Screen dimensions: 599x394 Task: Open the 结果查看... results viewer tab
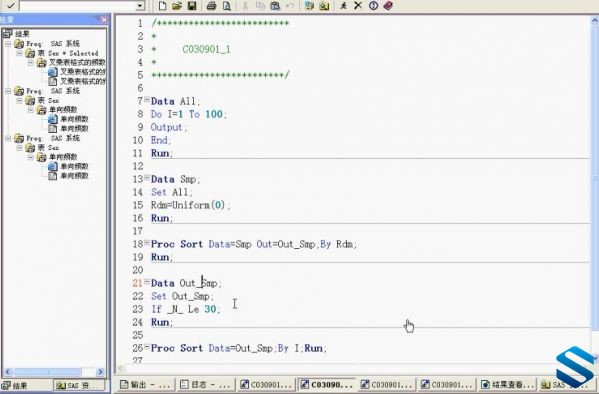(x=507, y=384)
